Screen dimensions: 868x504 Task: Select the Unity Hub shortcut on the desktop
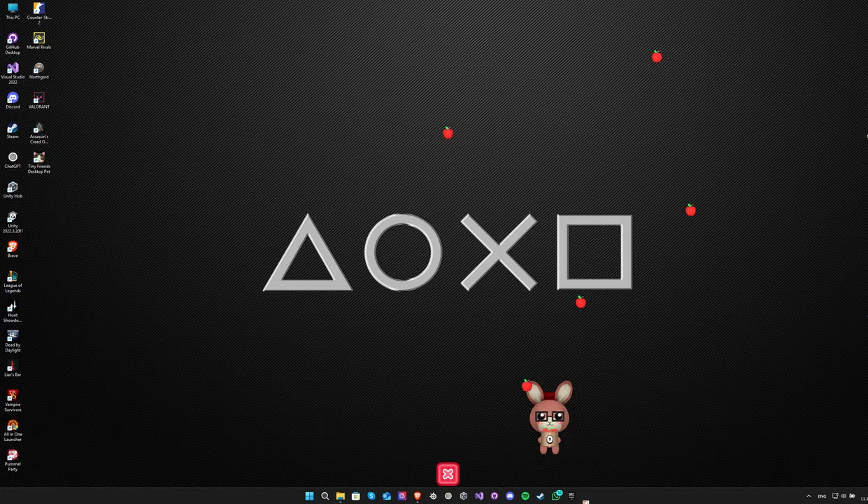(13, 190)
